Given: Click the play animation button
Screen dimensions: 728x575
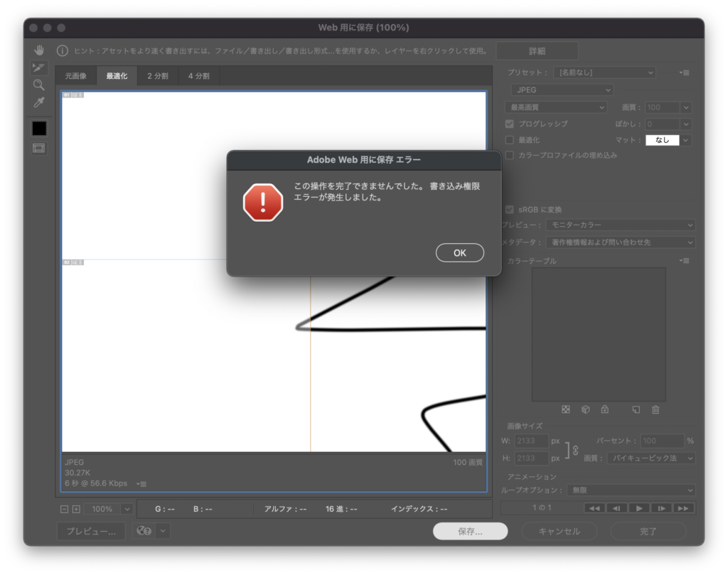Looking at the screenshot, I should 639,508.
